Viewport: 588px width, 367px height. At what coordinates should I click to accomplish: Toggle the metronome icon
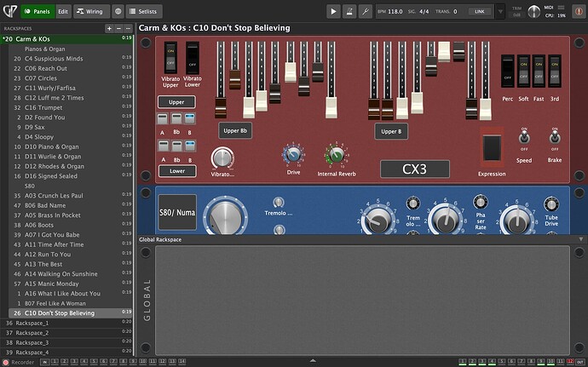349,12
